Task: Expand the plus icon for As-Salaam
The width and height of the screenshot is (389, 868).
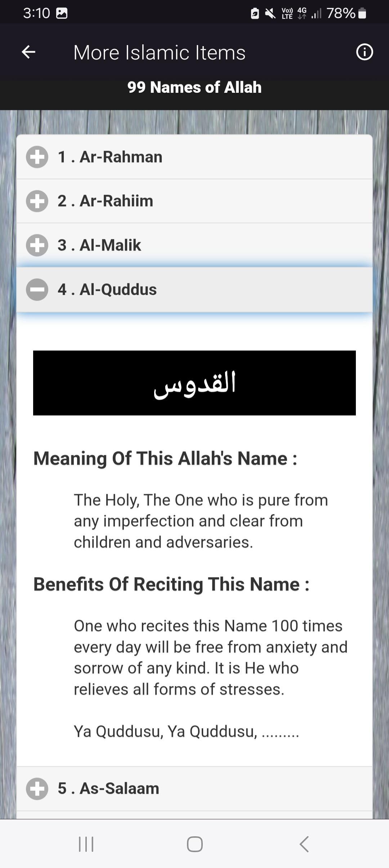Action: point(37,788)
